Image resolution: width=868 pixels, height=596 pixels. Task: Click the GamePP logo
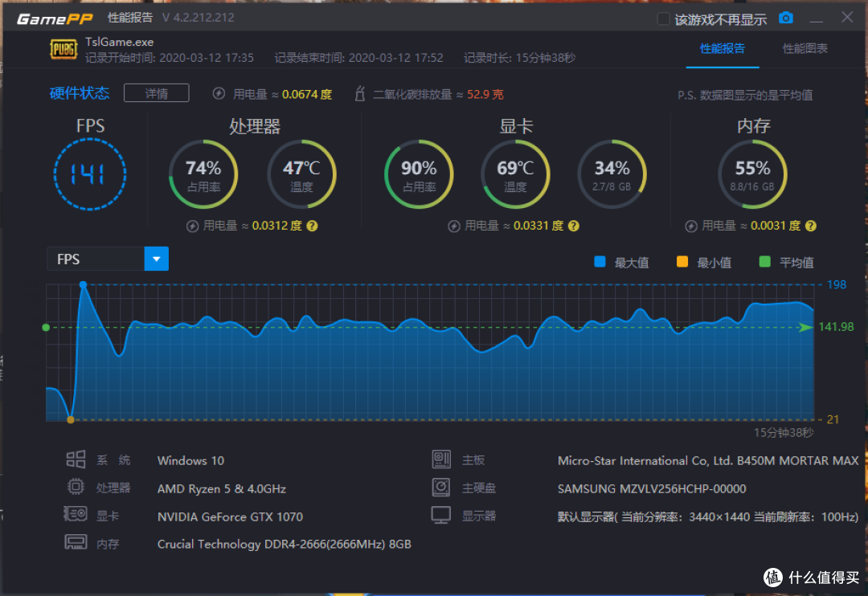pyautogui.click(x=55, y=18)
